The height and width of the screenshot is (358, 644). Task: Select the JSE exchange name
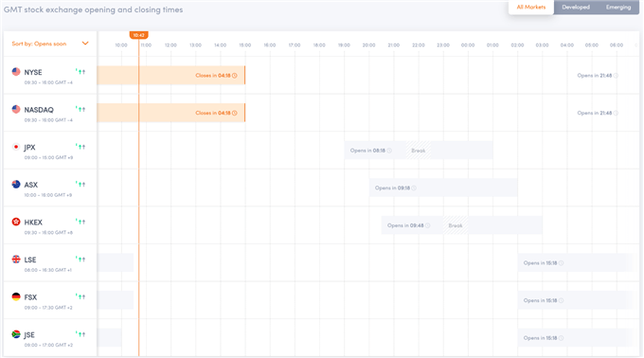(29, 335)
